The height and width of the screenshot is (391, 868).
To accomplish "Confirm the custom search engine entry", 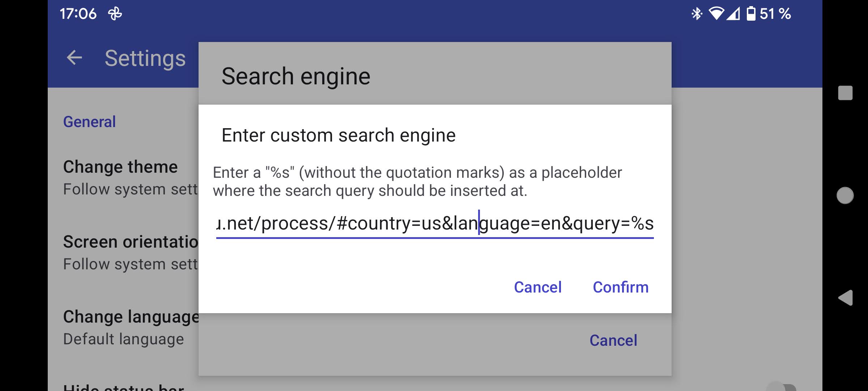I will pyautogui.click(x=621, y=287).
